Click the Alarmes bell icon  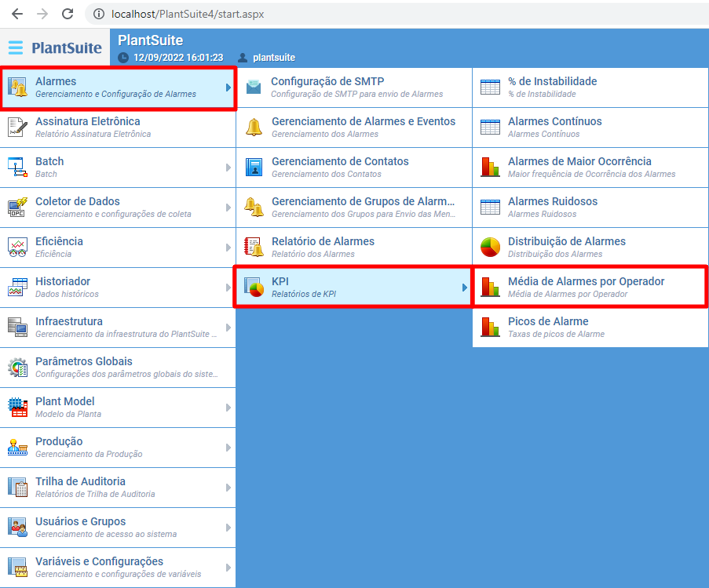click(x=18, y=87)
